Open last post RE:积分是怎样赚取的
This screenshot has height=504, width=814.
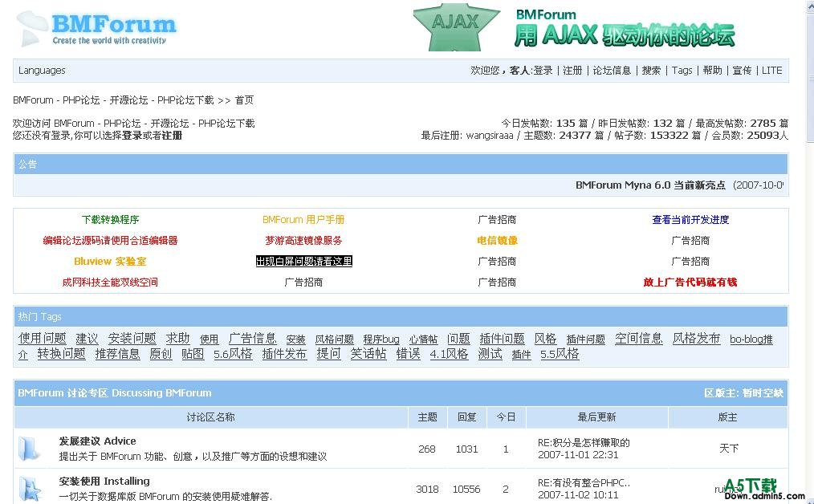pos(584,443)
